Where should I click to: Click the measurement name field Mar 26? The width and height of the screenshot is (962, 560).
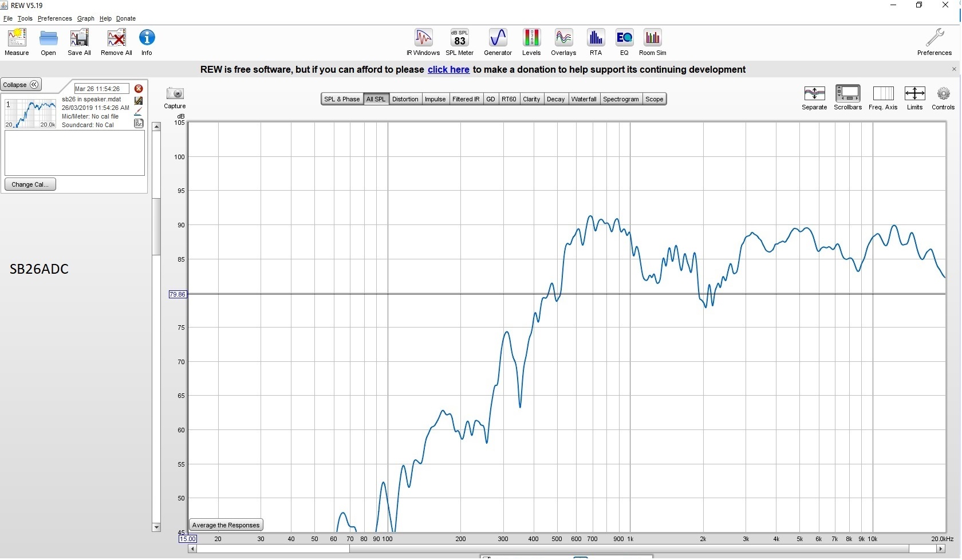click(102, 89)
